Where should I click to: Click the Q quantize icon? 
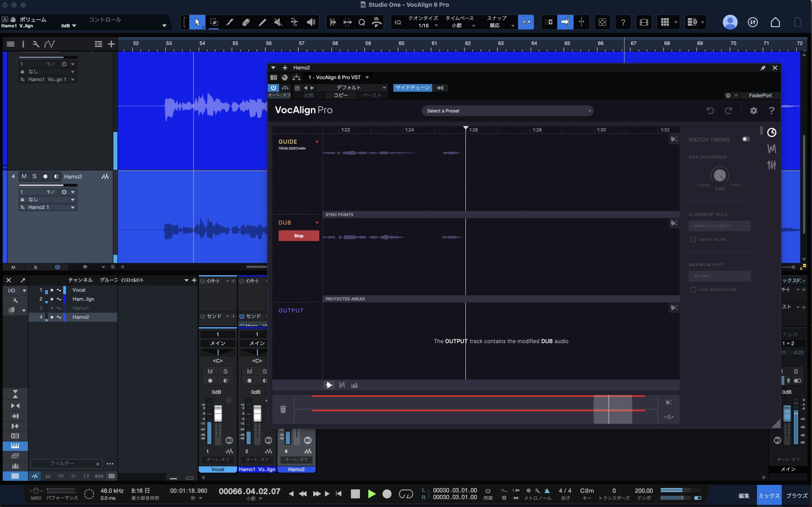click(x=362, y=23)
